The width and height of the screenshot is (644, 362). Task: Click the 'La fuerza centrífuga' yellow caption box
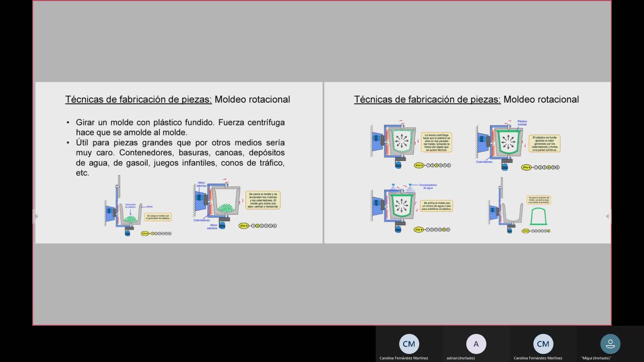436,142
